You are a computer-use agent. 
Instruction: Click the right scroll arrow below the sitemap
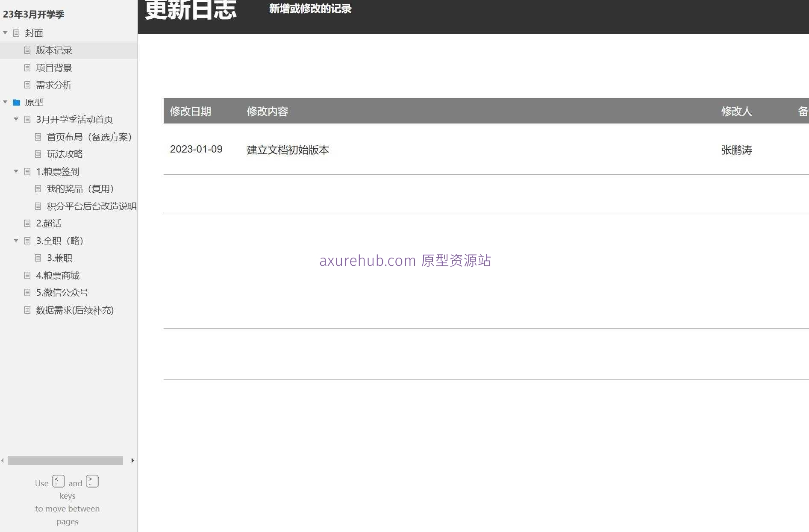click(132, 460)
